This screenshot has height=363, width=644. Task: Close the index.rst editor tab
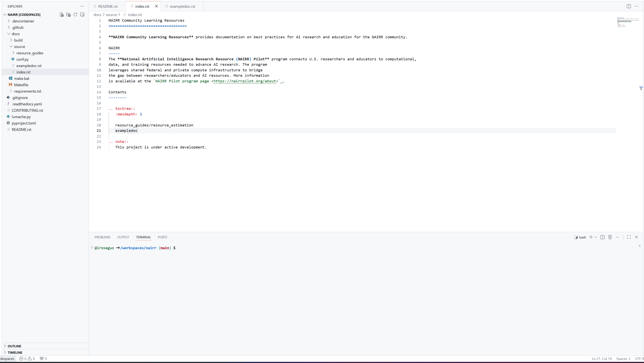click(157, 6)
